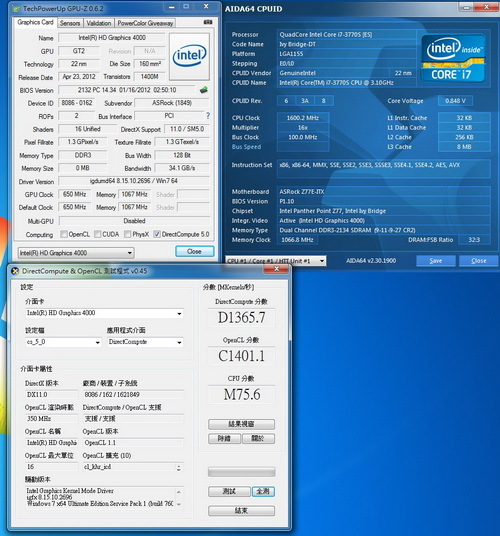The width and height of the screenshot is (500, 536).
Task: Click the GPU-Z title bar app icon
Action: pyautogui.click(x=16, y=9)
